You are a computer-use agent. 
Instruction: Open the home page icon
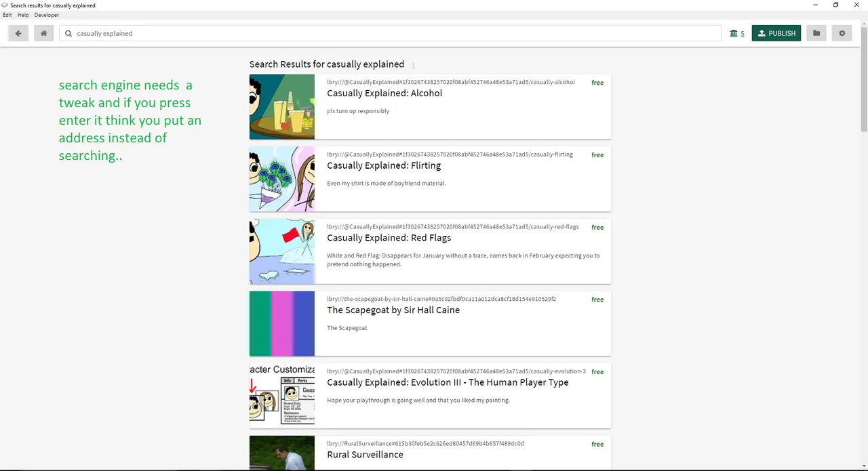(43, 33)
